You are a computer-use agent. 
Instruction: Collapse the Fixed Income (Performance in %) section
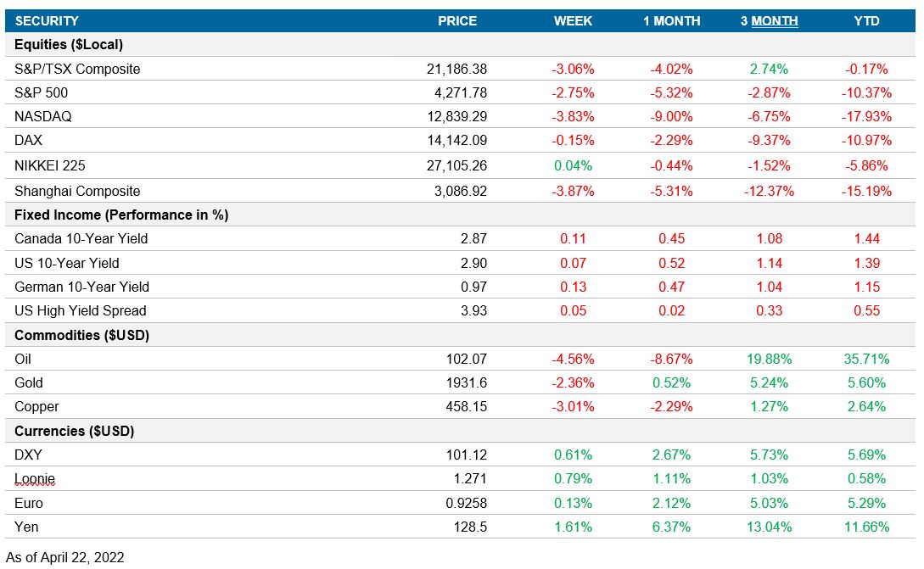coord(115,215)
